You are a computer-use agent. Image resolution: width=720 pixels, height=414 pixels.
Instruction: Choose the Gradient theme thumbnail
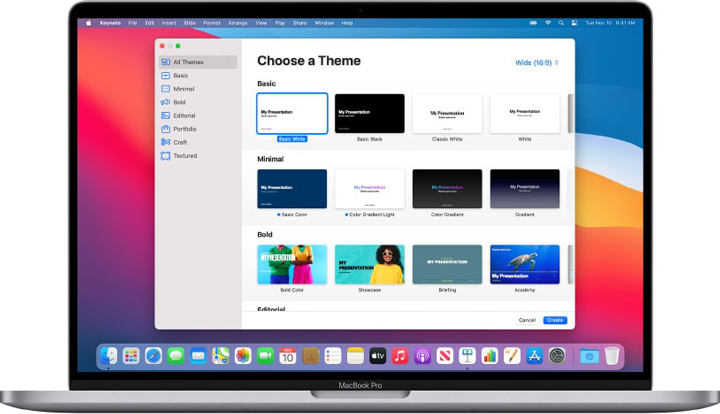pyautogui.click(x=525, y=189)
